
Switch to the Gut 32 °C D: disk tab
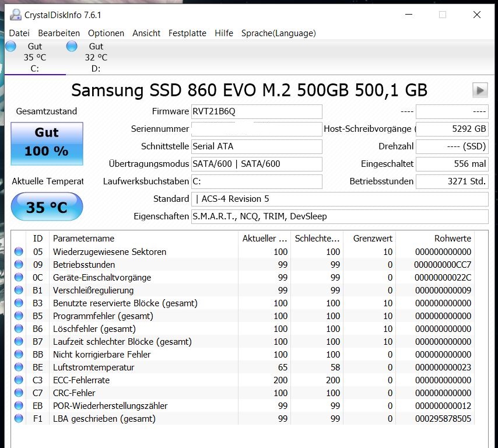pos(96,57)
